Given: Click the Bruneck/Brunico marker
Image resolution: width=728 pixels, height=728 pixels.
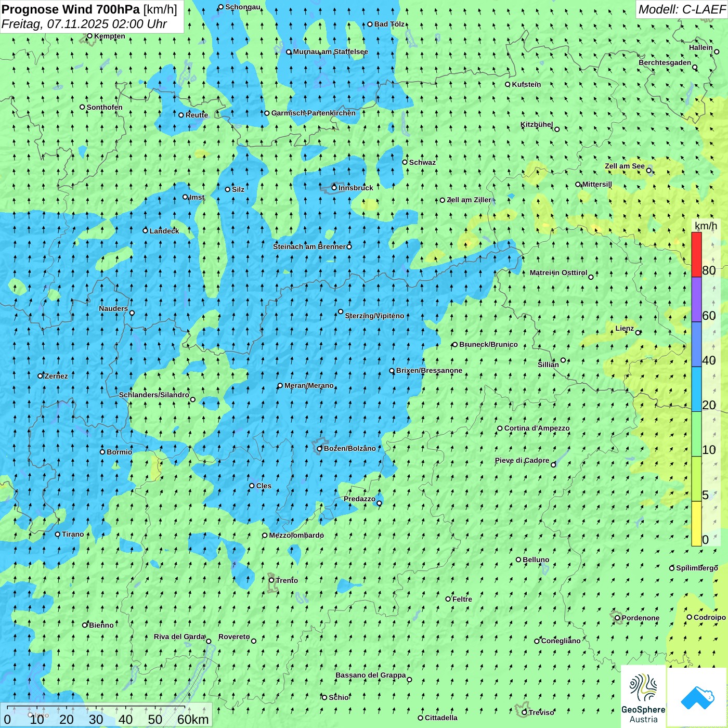Looking at the screenshot, I should tap(455, 345).
